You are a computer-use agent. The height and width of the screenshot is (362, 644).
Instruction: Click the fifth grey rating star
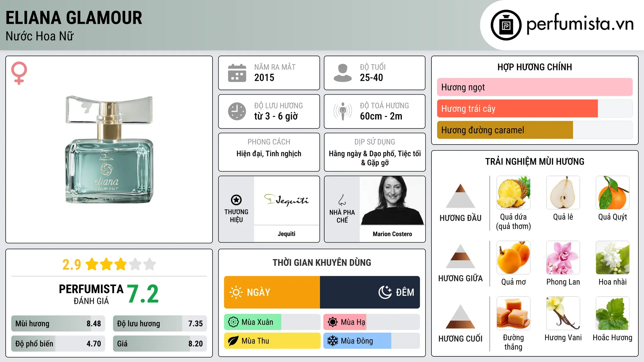click(150, 264)
